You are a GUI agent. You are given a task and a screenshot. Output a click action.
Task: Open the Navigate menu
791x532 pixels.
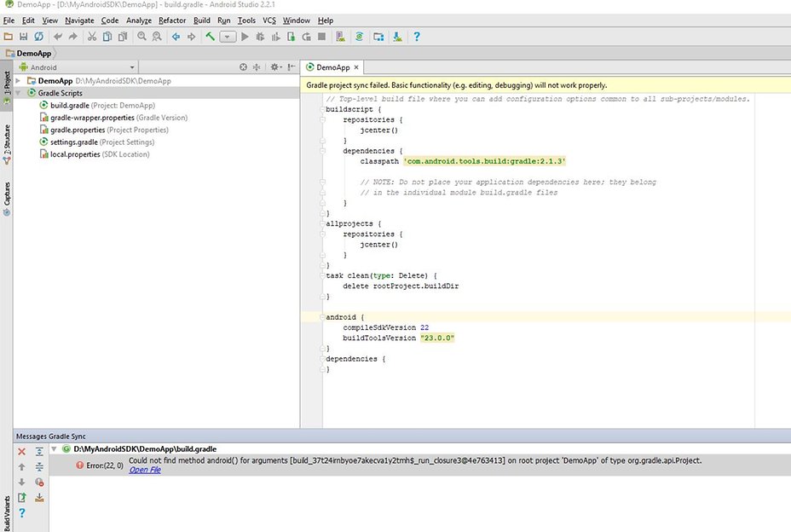(x=80, y=20)
